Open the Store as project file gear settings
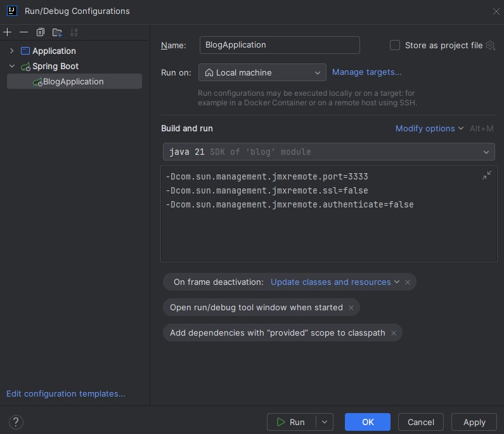This screenshot has height=434, width=504. pos(490,45)
